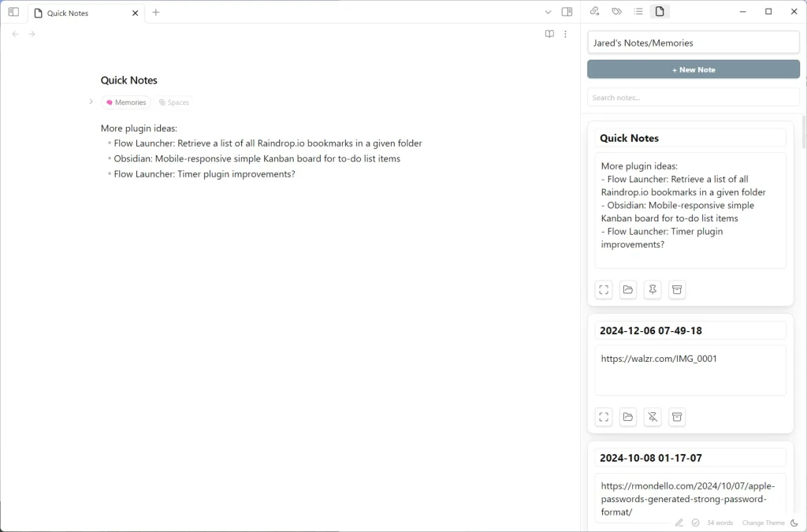This screenshot has height=532, width=807.
Task: Pin the Quick Notes card
Action: tap(653, 290)
